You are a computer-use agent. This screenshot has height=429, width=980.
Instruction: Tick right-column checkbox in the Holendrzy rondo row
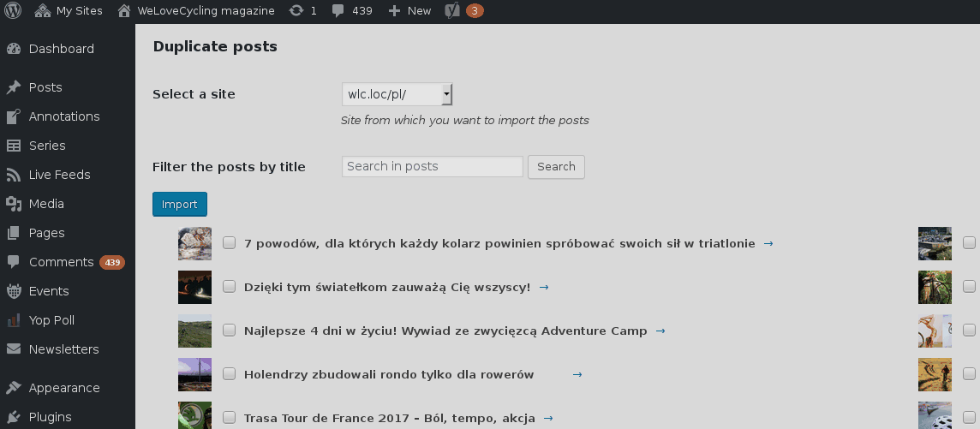(x=970, y=374)
